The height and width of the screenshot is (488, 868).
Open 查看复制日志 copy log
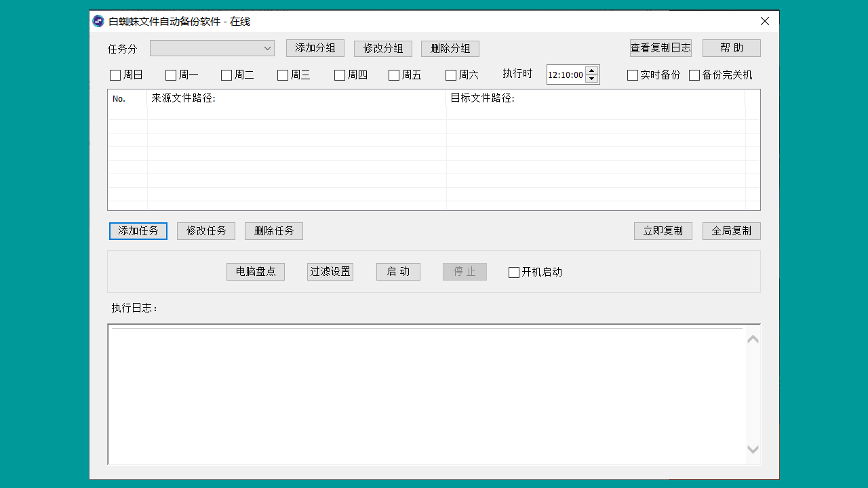[x=660, y=48]
